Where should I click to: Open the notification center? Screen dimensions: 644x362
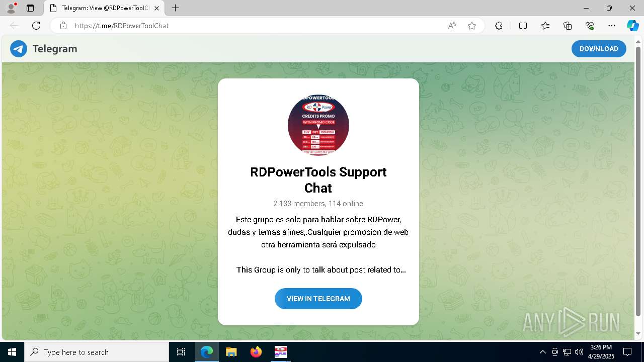coord(627,352)
